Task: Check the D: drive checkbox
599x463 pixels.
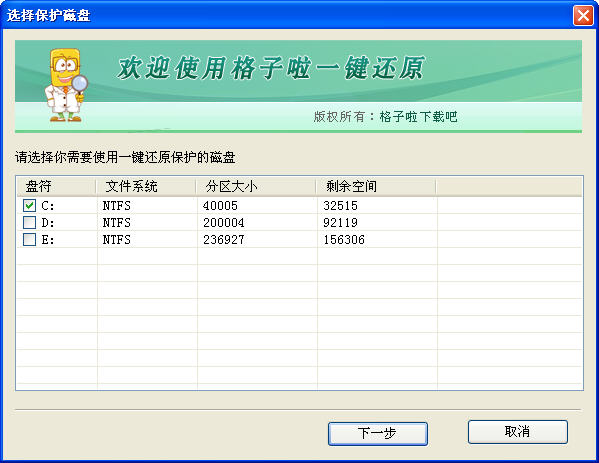Action: point(29,222)
